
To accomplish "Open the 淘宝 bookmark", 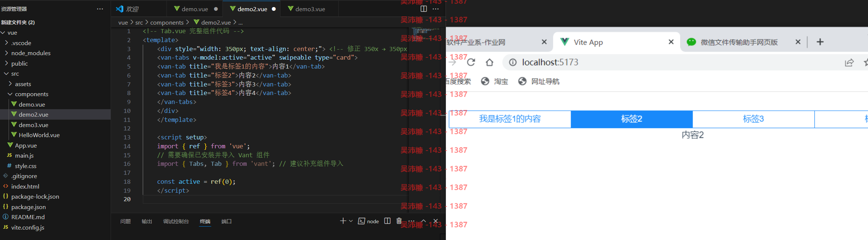I will pos(495,81).
